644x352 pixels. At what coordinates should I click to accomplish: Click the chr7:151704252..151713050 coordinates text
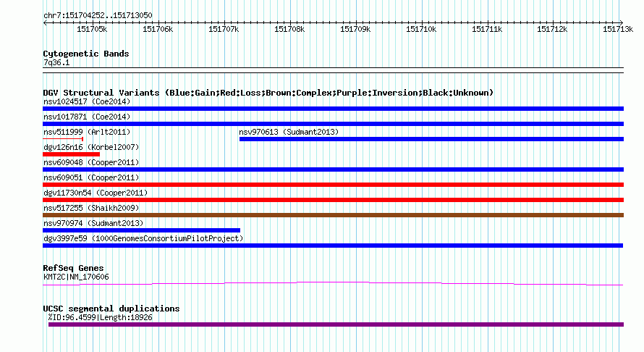(x=98, y=15)
